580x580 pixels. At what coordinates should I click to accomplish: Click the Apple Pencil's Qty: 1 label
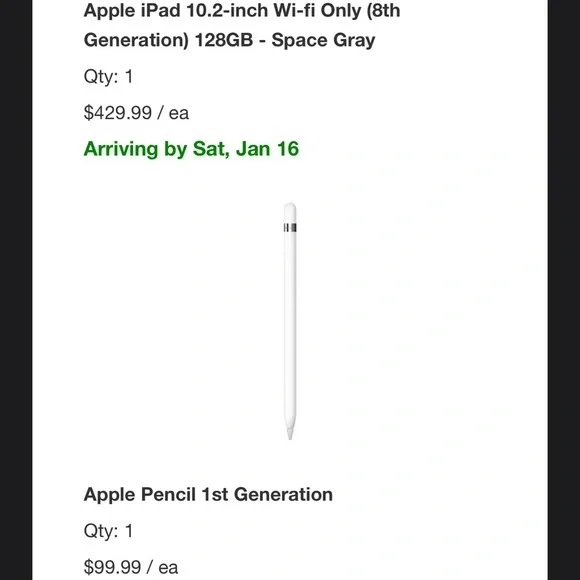(108, 531)
